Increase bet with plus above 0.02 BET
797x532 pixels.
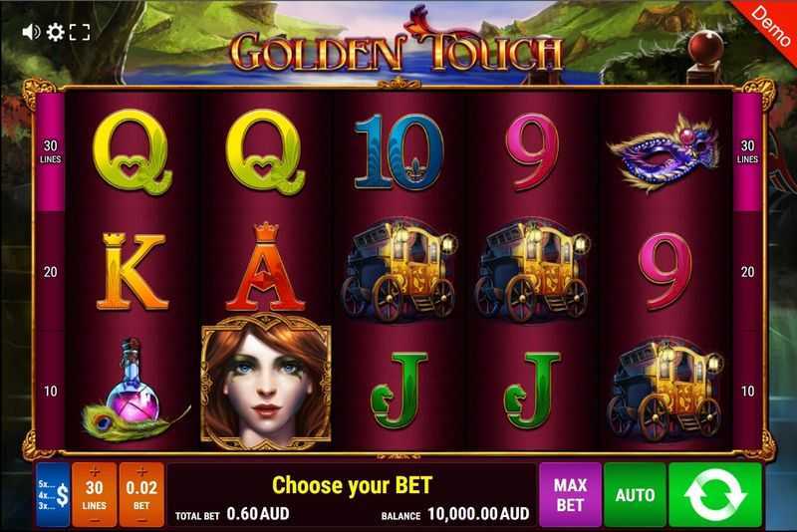point(141,471)
